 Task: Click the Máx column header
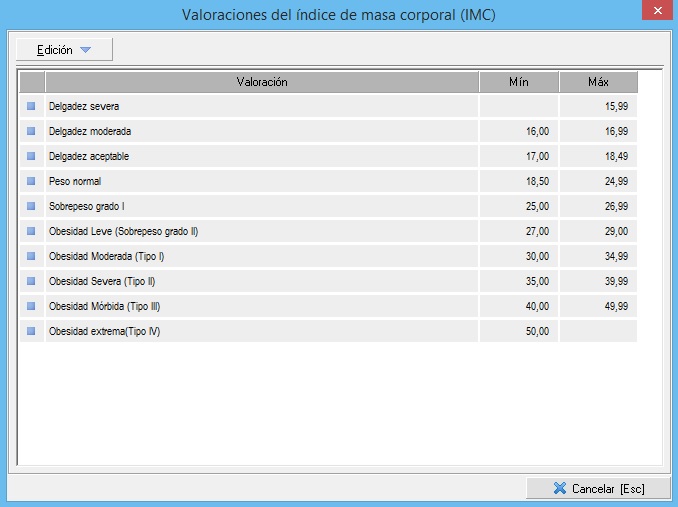point(597,82)
